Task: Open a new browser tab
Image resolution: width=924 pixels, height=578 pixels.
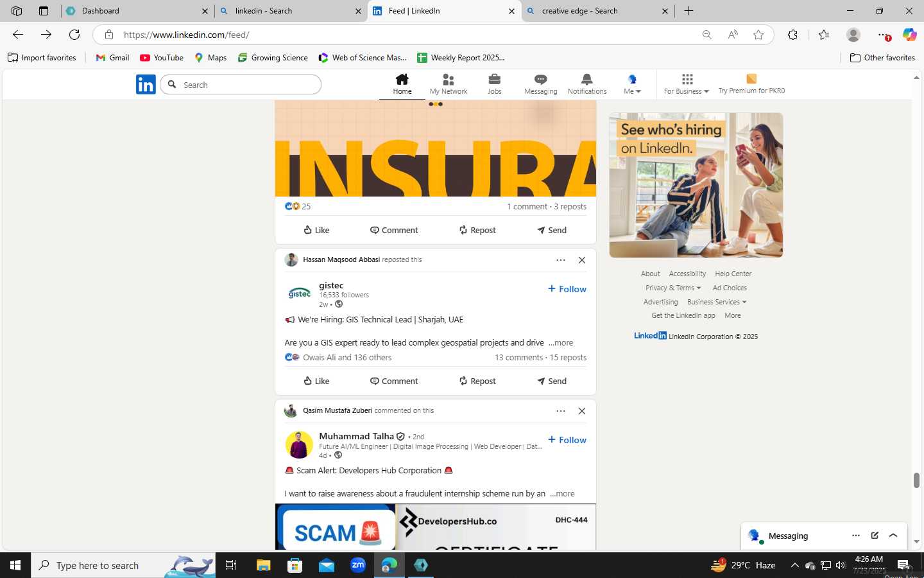Action: pos(689,11)
